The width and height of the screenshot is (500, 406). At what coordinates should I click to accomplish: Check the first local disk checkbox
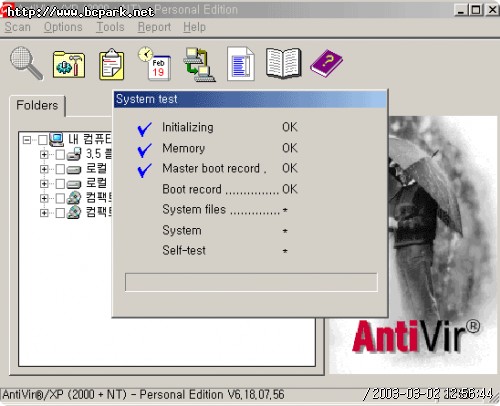click(x=60, y=169)
